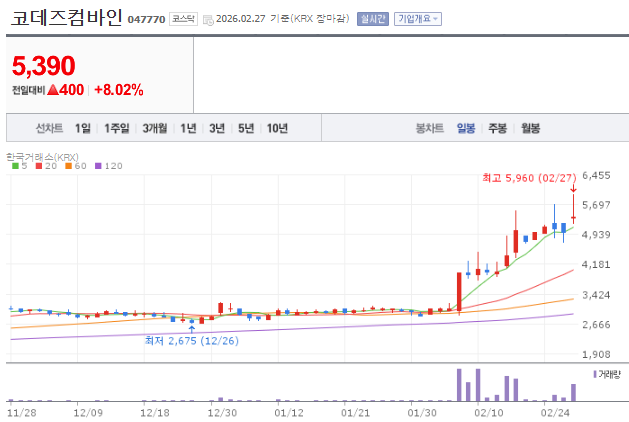The image size is (629, 422).
Task: Click the orange 60-day moving average swatch
Action: click(x=69, y=166)
